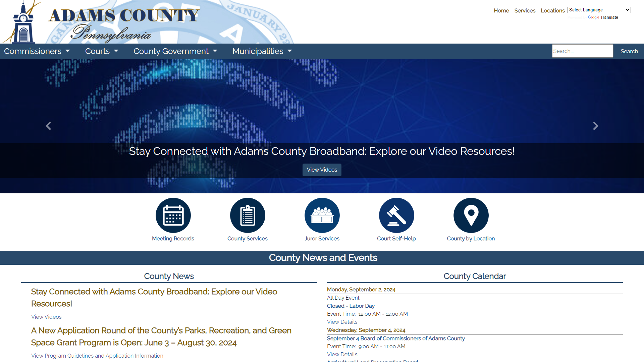The image size is (644, 362).
Task: Click the Municipalities menu item
Action: [261, 51]
